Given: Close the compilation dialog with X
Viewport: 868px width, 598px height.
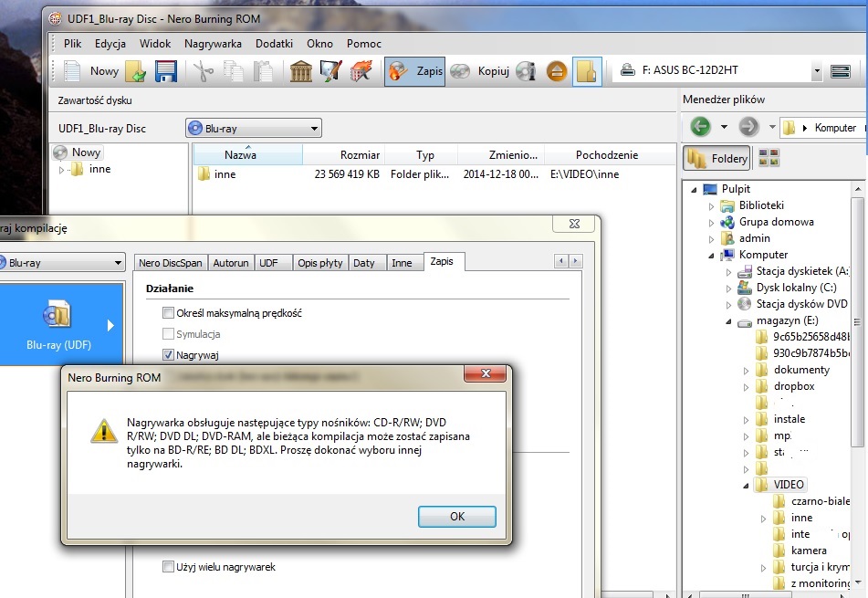Looking at the screenshot, I should (575, 224).
